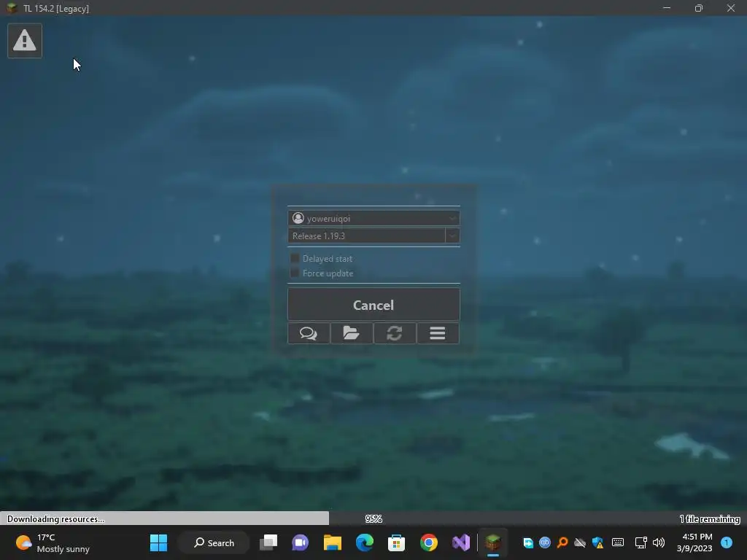Click the volume speaker tray icon

(x=659, y=542)
